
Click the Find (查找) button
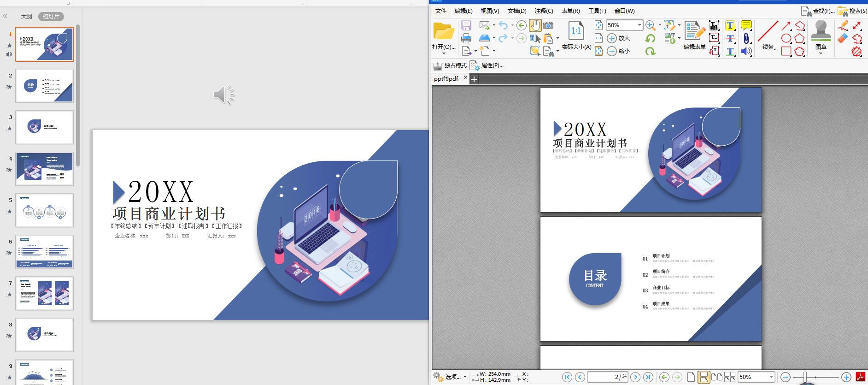coord(817,11)
